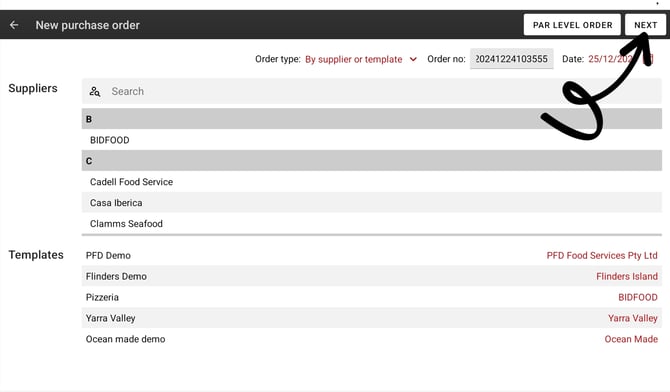Choose the Flinders Demo template
This screenshot has width=670, height=392.
[x=116, y=276]
